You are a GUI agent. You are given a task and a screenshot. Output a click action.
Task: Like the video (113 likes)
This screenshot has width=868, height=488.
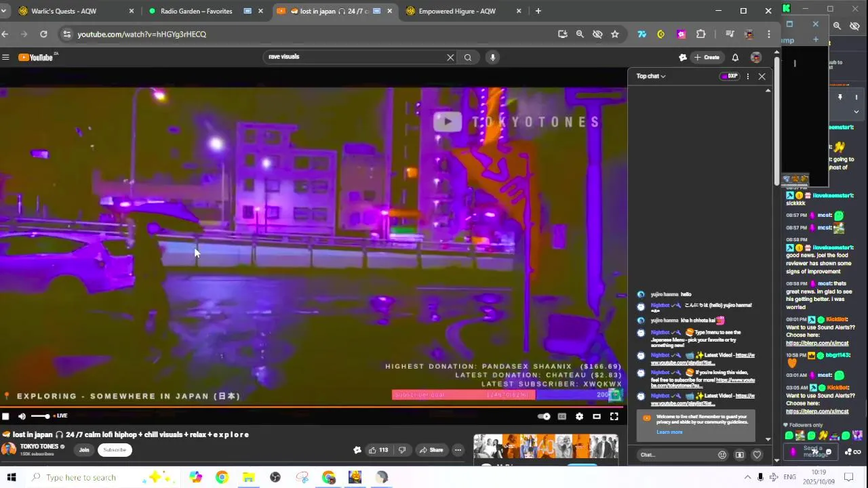coord(378,450)
